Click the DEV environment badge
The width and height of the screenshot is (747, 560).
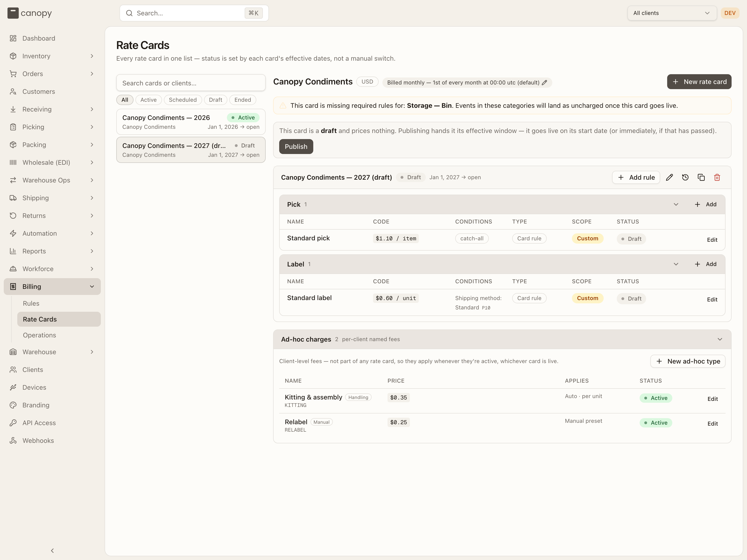[x=730, y=13]
